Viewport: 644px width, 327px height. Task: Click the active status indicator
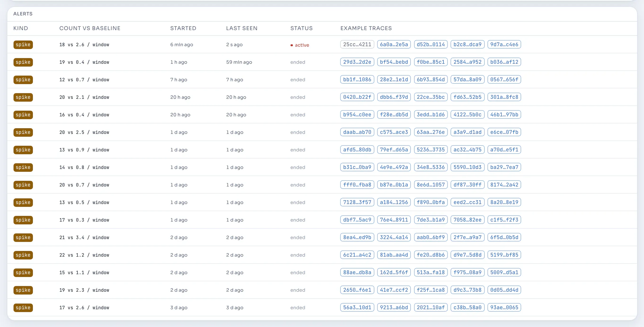coord(300,45)
